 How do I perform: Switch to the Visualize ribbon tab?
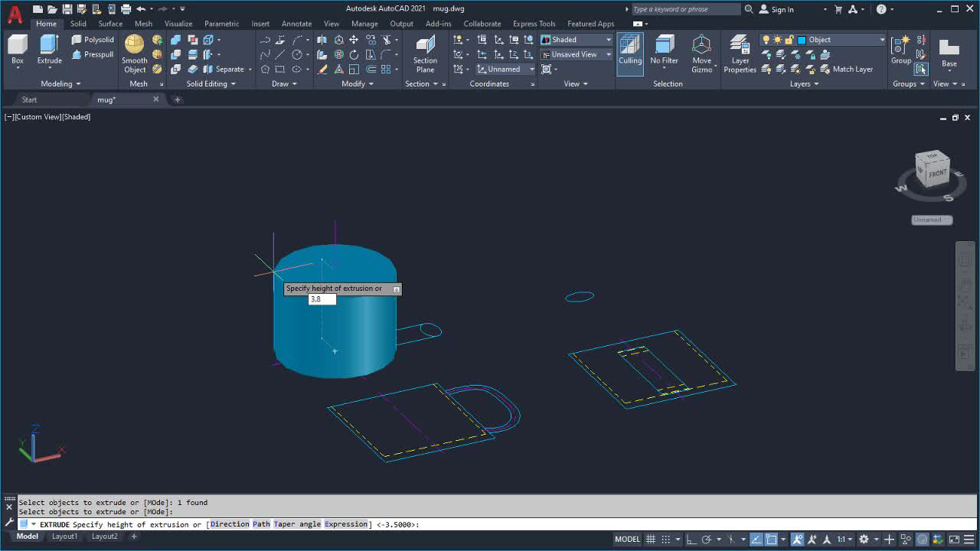[178, 24]
